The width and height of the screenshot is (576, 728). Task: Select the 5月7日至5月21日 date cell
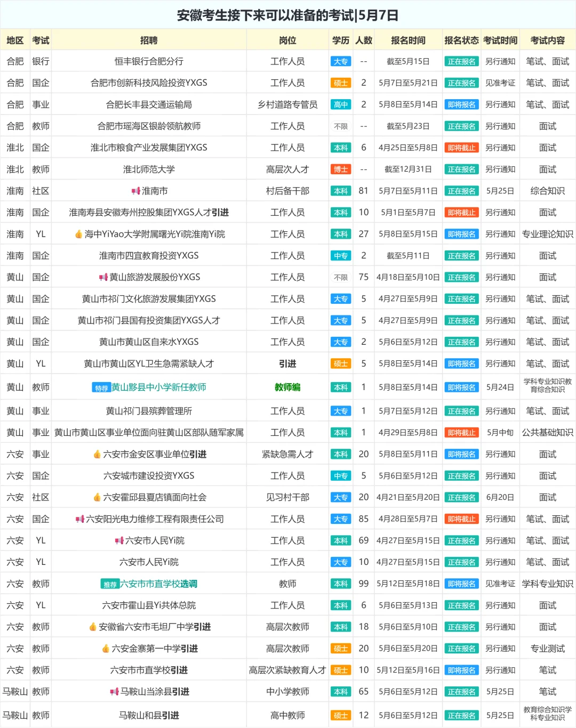pos(408,83)
